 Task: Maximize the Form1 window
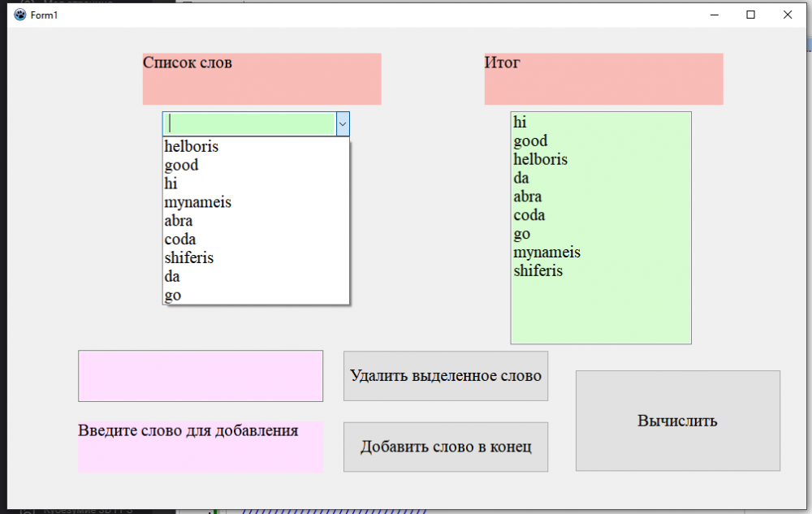click(x=750, y=15)
